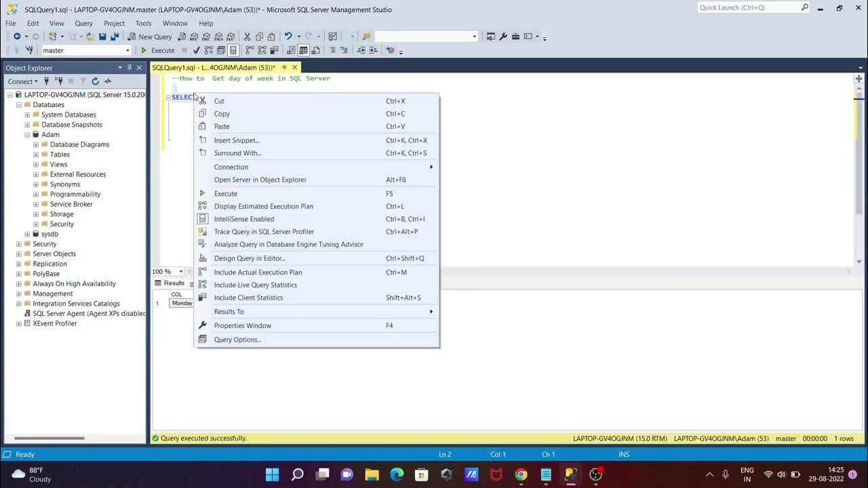The image size is (868, 488).
Task: Choose Design Query in Editor...
Action: pyautogui.click(x=317, y=258)
